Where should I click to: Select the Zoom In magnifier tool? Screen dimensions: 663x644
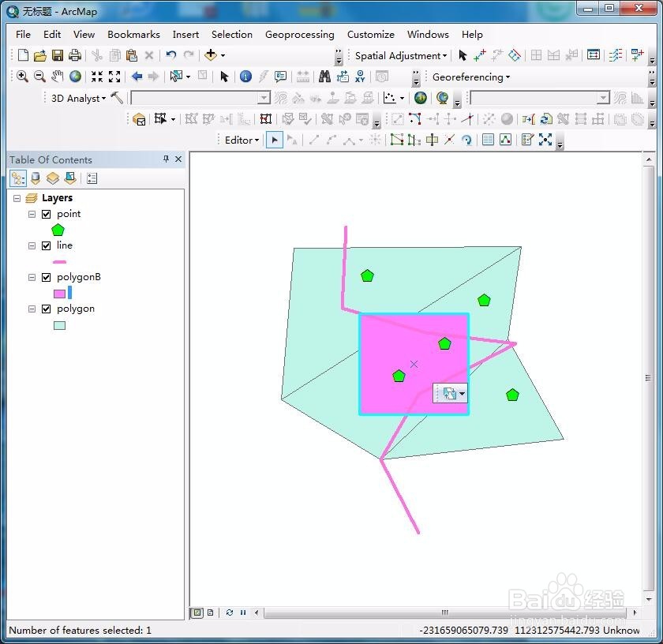coord(22,77)
